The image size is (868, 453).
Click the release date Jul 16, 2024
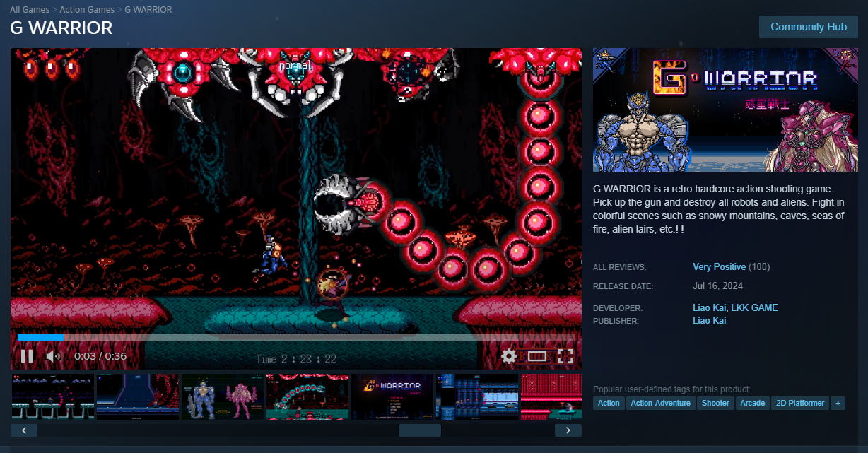click(x=718, y=286)
